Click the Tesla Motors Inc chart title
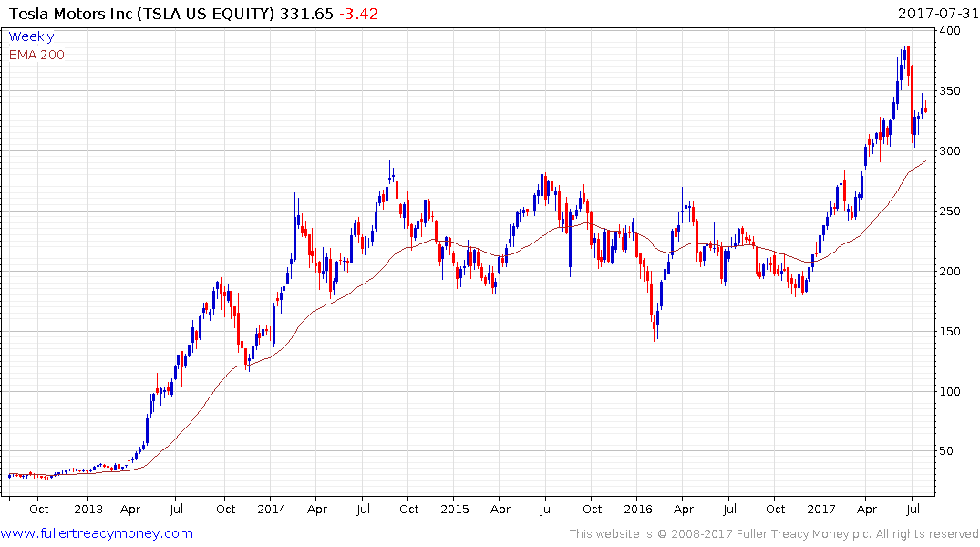Image resolution: width=980 pixels, height=547 pixels. 142,13
